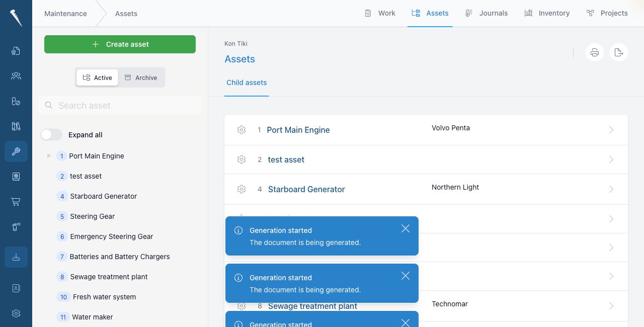Viewport: 644px width, 327px height.
Task: Focus the Search asset field
Action: (120, 105)
